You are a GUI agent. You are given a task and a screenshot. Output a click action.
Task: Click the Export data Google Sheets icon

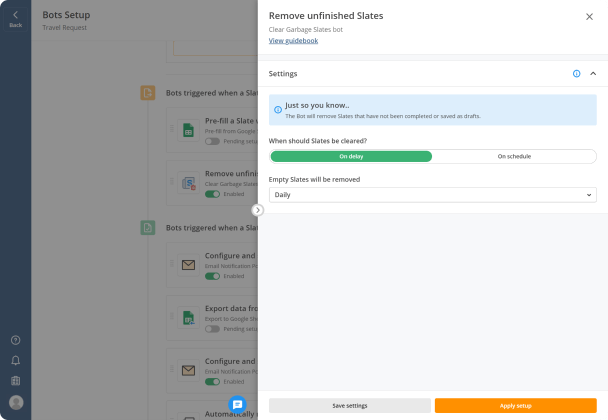click(x=188, y=318)
